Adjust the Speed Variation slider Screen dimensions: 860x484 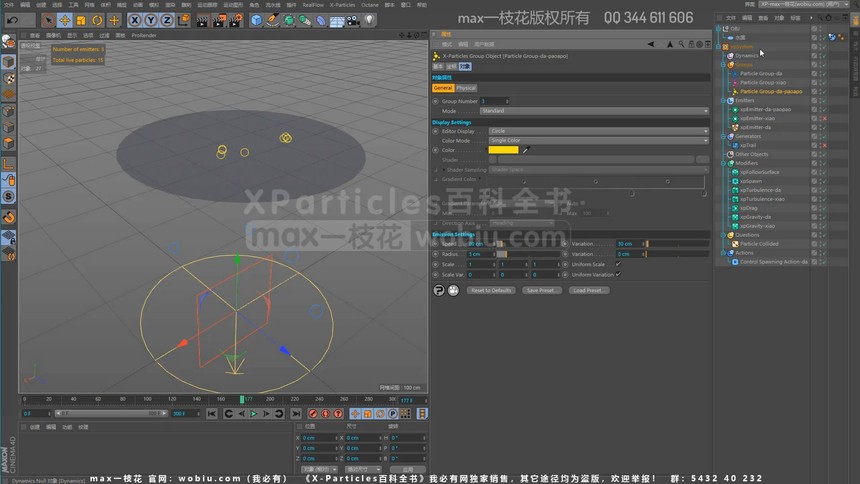(678, 244)
